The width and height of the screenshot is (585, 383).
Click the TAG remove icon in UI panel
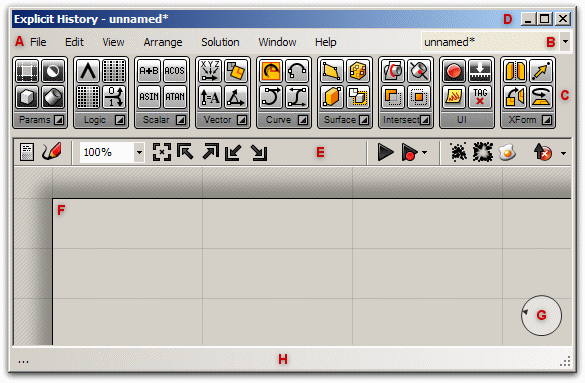(x=480, y=97)
